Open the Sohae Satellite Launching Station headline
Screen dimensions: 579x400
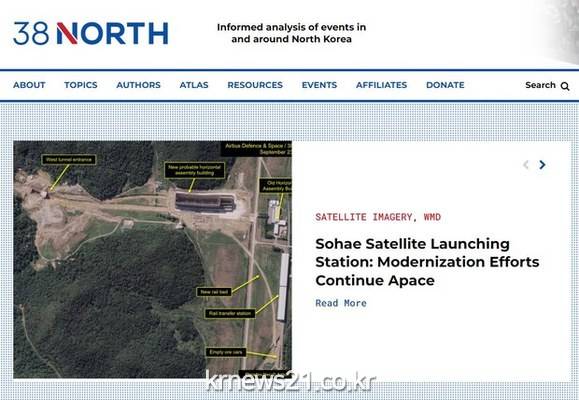pyautogui.click(x=427, y=262)
